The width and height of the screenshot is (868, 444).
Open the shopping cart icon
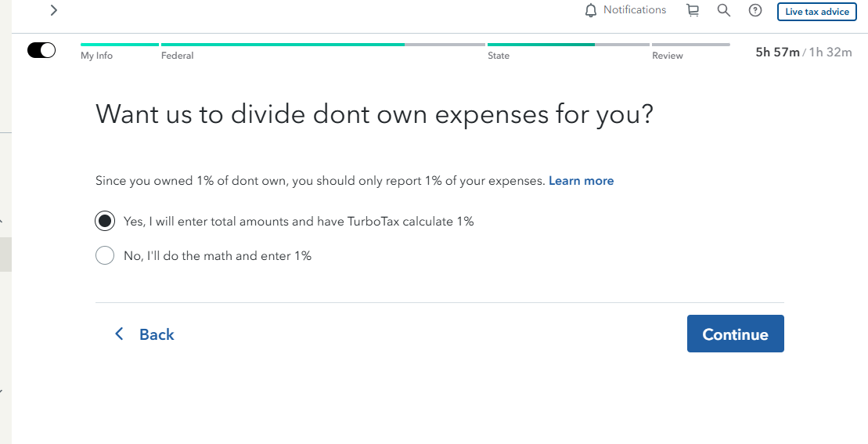coord(693,10)
